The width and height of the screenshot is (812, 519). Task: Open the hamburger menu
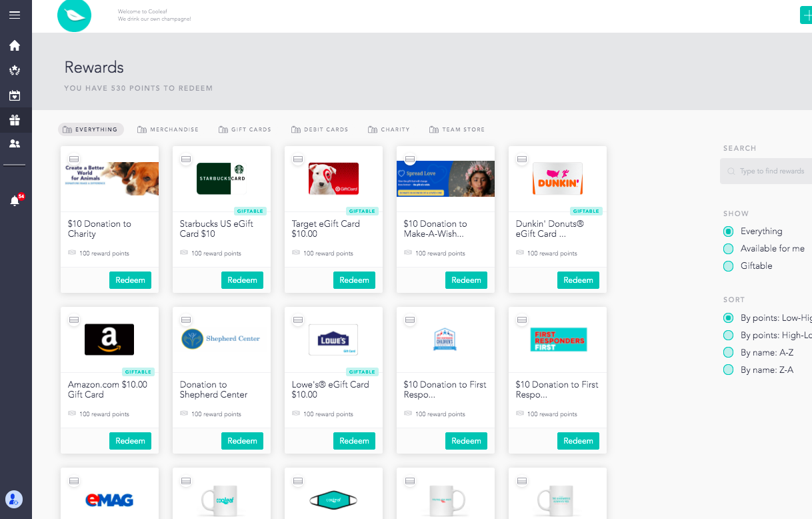click(15, 15)
